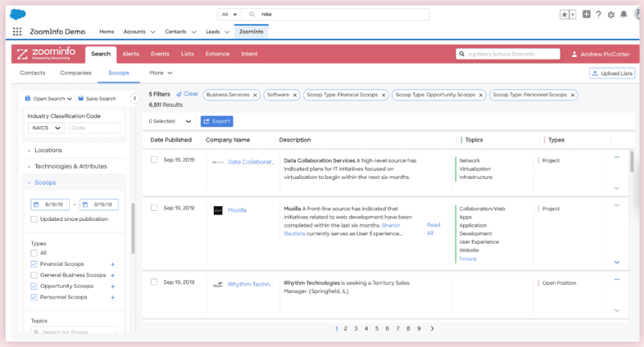Image resolution: width=644 pixels, height=347 pixels.
Task: Go to next results page arrow
Action: pos(432,328)
